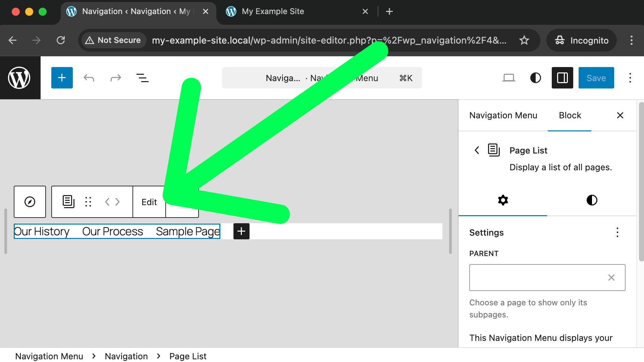Toggle the blue block inserter plus button
The height and width of the screenshot is (362, 644).
click(x=62, y=78)
